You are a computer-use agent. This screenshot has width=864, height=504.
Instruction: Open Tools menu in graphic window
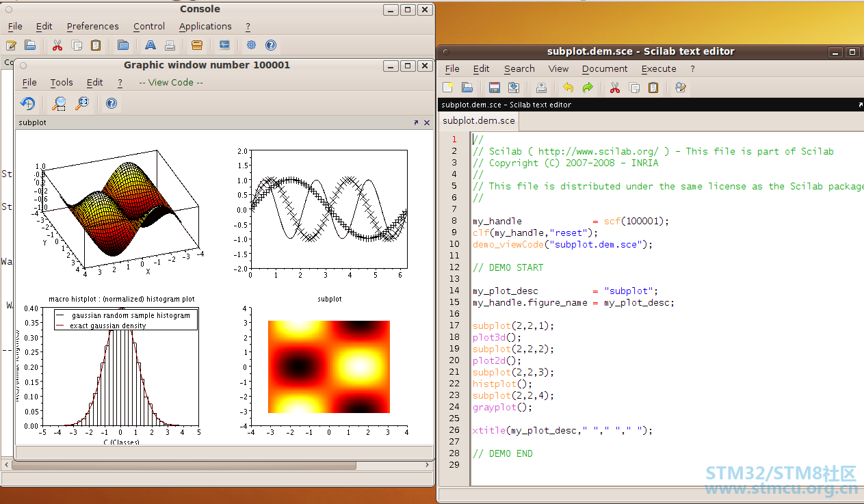(62, 82)
